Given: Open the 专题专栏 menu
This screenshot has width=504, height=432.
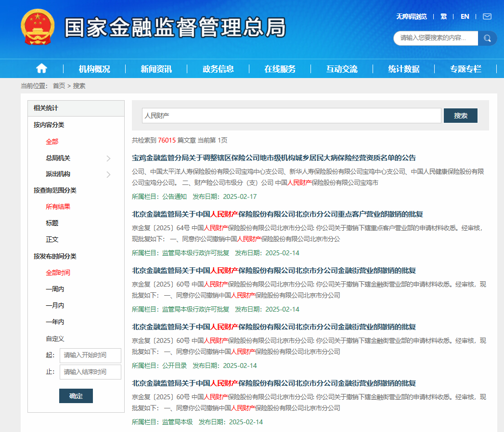Looking at the screenshot, I should [x=466, y=69].
